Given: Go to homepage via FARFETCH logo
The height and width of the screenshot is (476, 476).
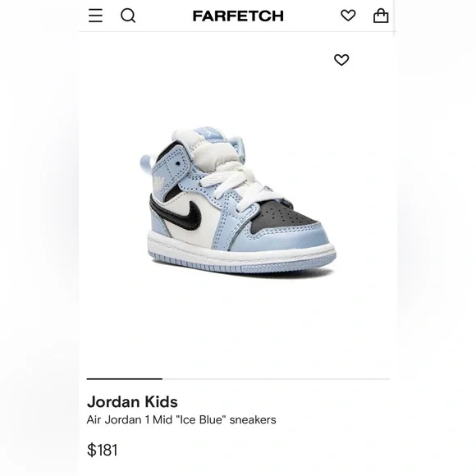Looking at the screenshot, I should click(x=238, y=16).
